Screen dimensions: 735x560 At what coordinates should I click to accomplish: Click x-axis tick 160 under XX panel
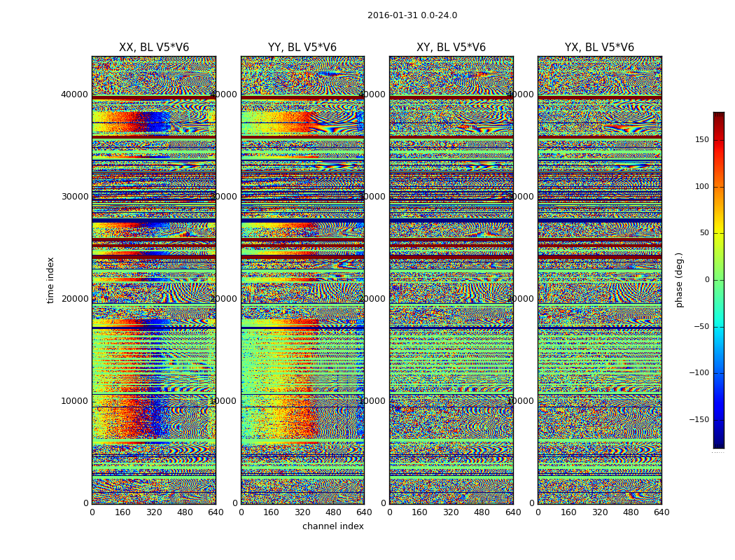coord(122,512)
